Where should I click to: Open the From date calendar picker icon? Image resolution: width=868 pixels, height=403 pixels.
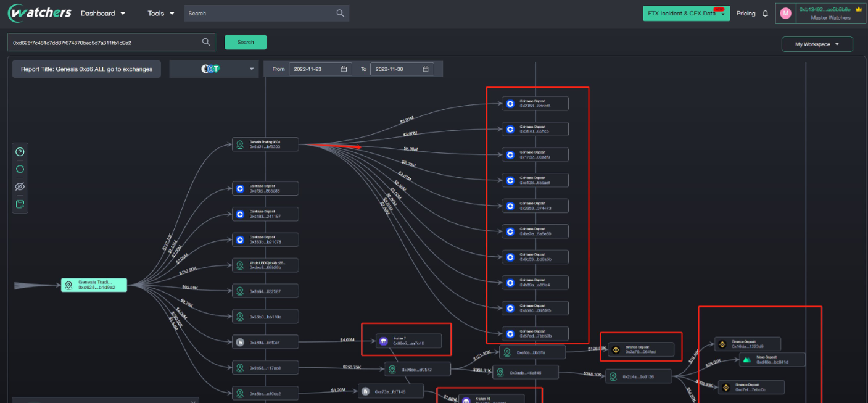coord(344,69)
